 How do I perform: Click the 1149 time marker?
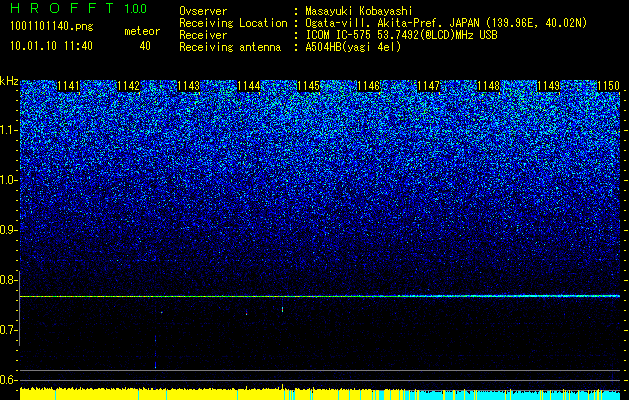548,86
